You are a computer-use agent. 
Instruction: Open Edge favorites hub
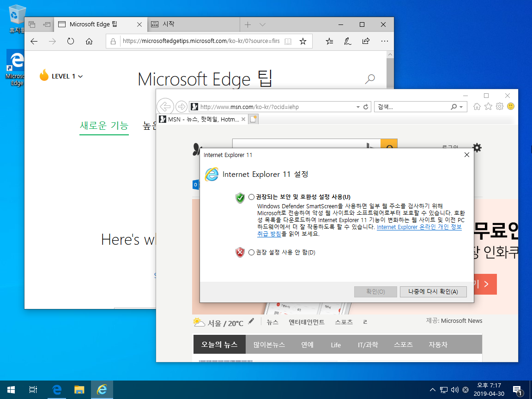coord(329,42)
